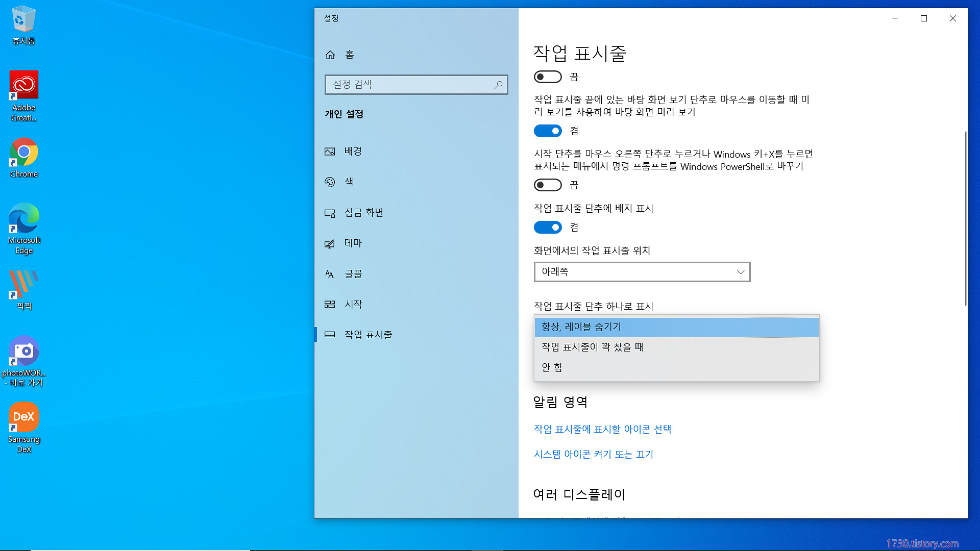Toggle desktop peek preview switch off
Screen dimensions: 980x551
point(548,131)
